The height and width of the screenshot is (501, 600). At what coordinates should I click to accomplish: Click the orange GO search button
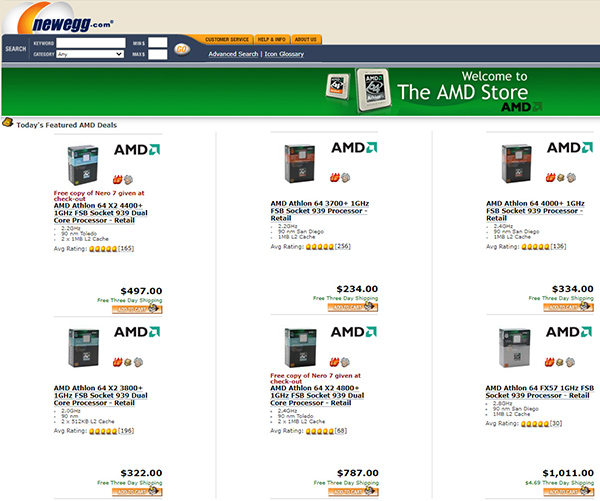pos(182,49)
